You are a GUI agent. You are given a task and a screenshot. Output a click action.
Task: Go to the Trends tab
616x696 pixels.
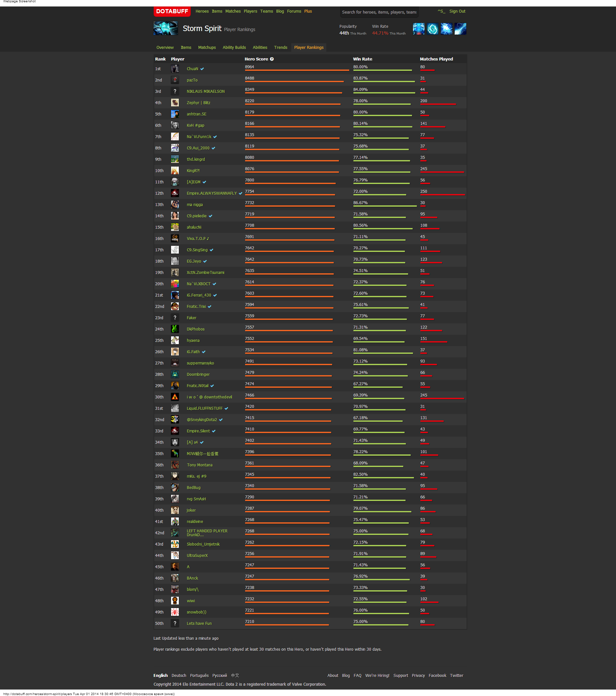[281, 48]
